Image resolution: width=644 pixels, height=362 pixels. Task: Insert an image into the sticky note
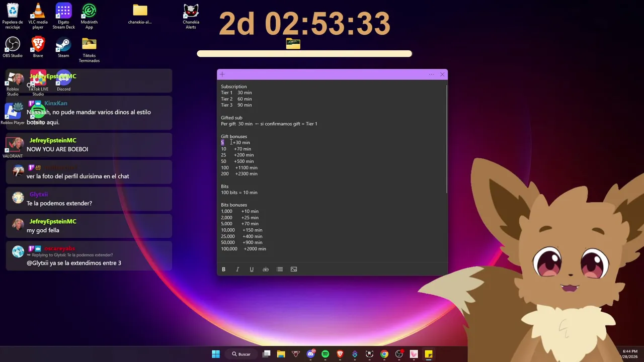[x=294, y=269]
